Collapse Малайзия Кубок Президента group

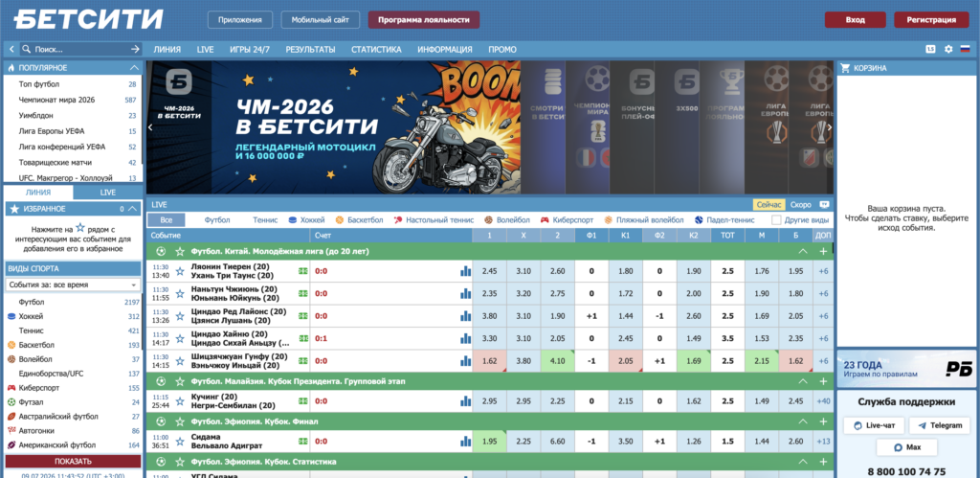coord(803,381)
